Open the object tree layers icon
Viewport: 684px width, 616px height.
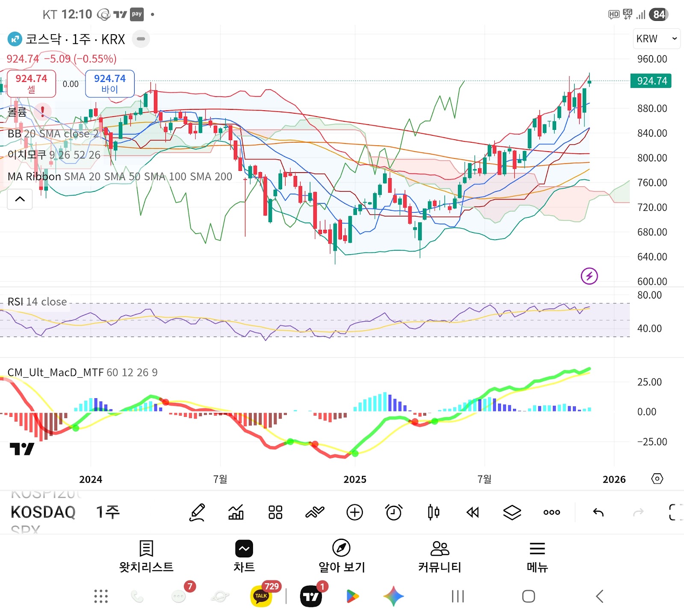pyautogui.click(x=512, y=512)
